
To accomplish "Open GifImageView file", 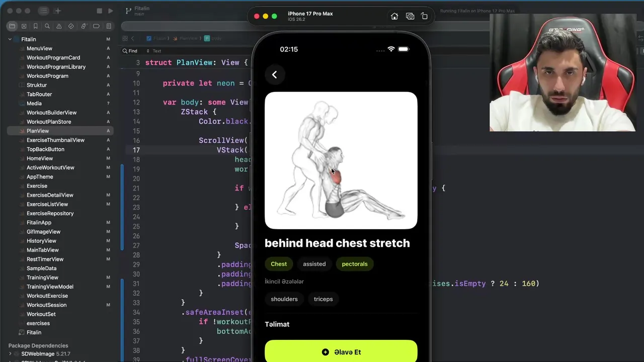I will (x=43, y=232).
